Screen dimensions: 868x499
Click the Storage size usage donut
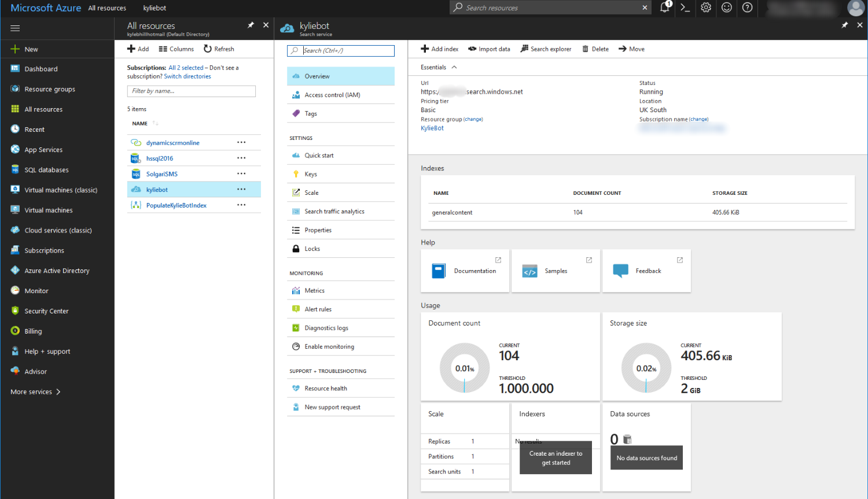tap(646, 368)
